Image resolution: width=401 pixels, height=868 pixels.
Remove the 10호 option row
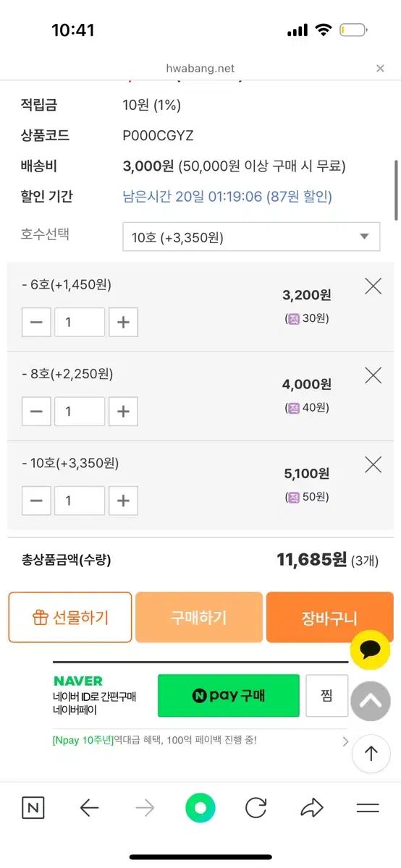click(x=373, y=464)
